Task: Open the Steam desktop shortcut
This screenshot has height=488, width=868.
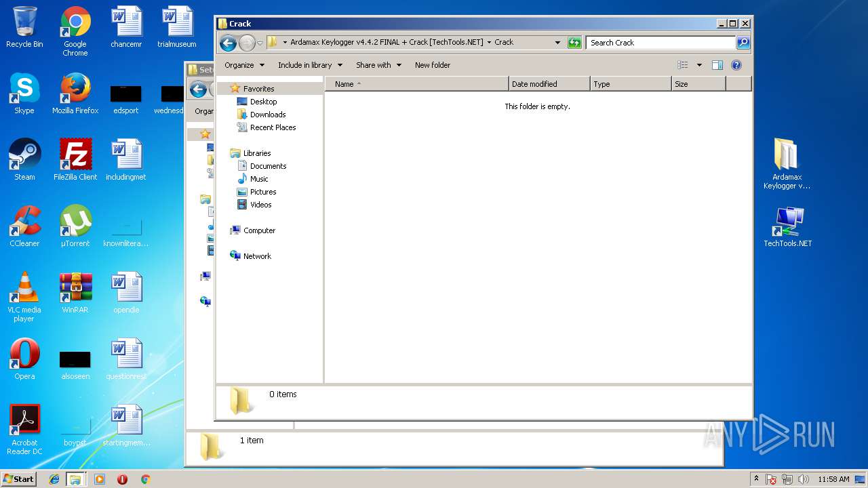Action: pyautogui.click(x=24, y=160)
